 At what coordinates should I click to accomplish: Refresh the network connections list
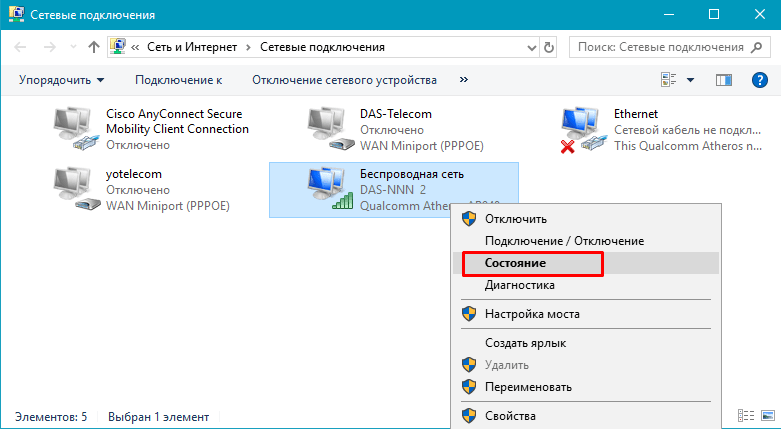[x=549, y=47]
